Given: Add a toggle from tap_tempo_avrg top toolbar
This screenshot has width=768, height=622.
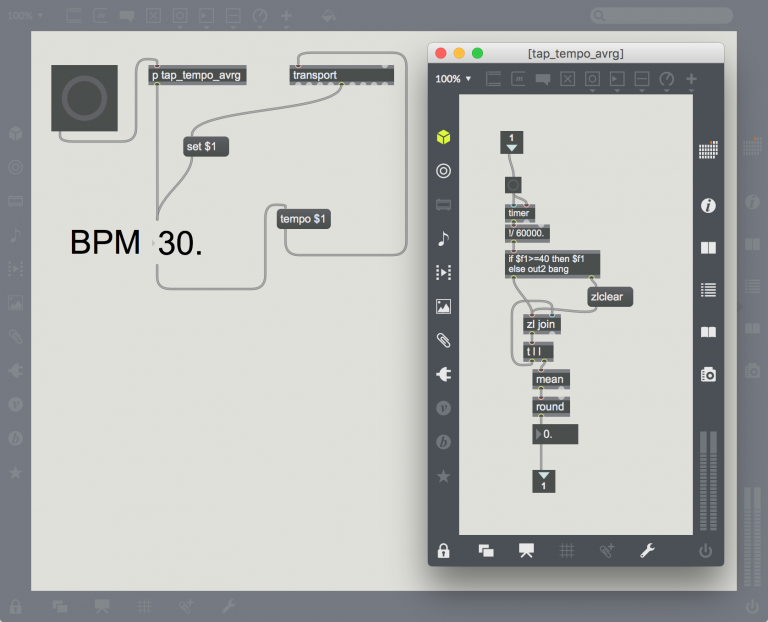Looking at the screenshot, I should point(568,79).
